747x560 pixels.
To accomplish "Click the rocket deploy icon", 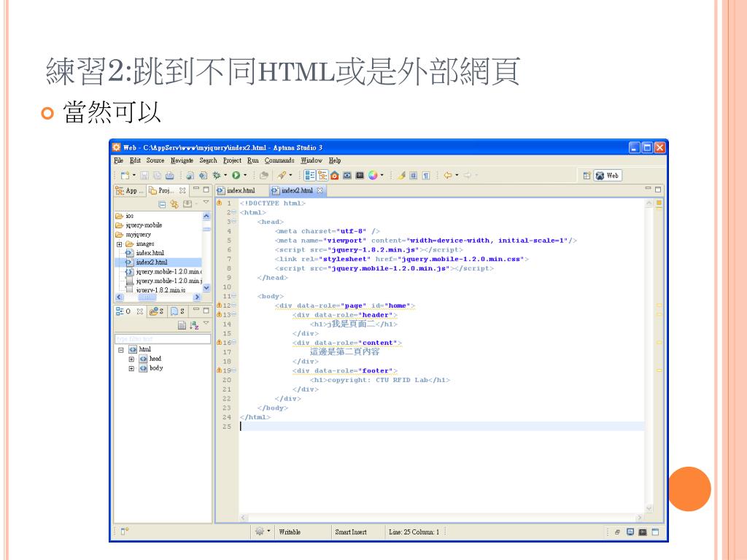I will point(282,175).
